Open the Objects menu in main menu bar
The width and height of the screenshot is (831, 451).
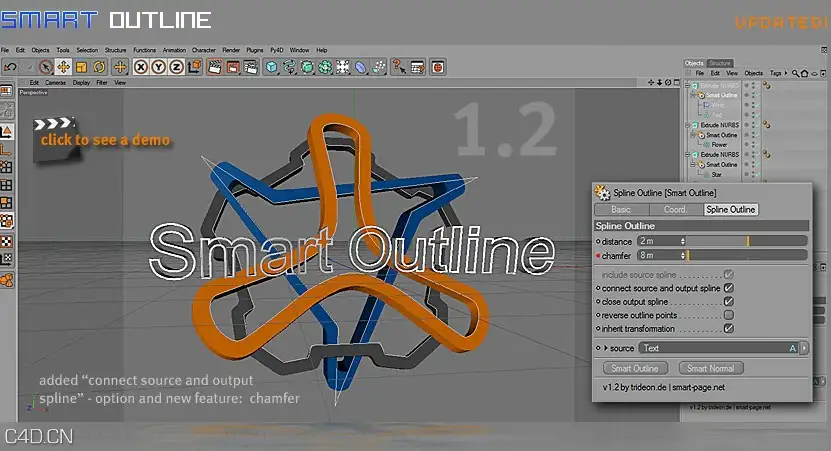tap(40, 50)
